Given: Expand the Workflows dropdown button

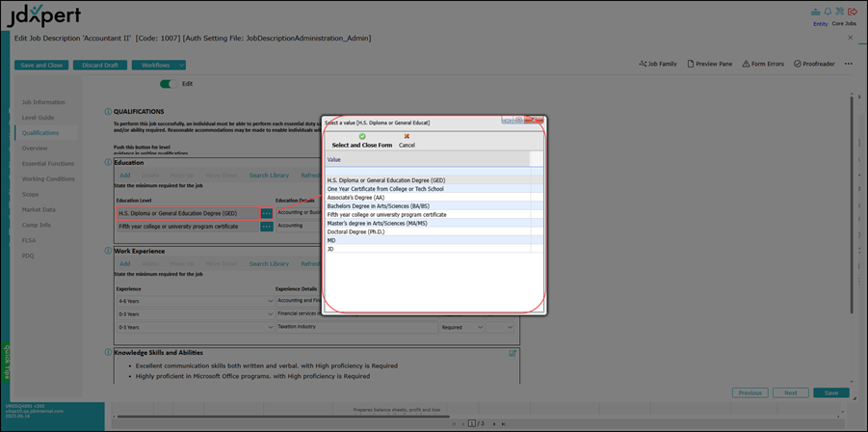Looking at the screenshot, I should [x=159, y=65].
